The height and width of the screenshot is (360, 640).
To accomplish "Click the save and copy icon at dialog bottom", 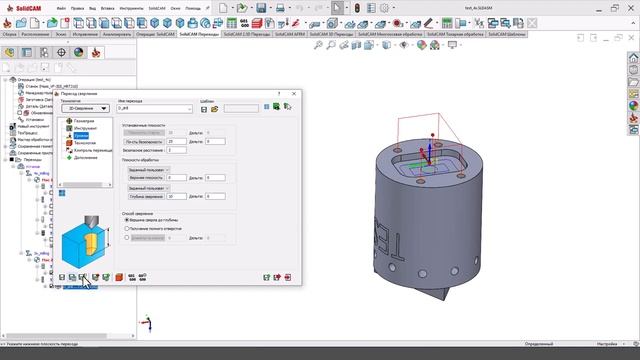I will (72, 278).
